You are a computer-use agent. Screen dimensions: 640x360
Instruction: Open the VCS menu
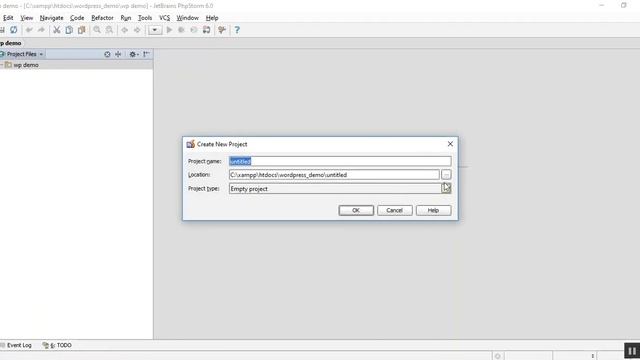coord(164,18)
